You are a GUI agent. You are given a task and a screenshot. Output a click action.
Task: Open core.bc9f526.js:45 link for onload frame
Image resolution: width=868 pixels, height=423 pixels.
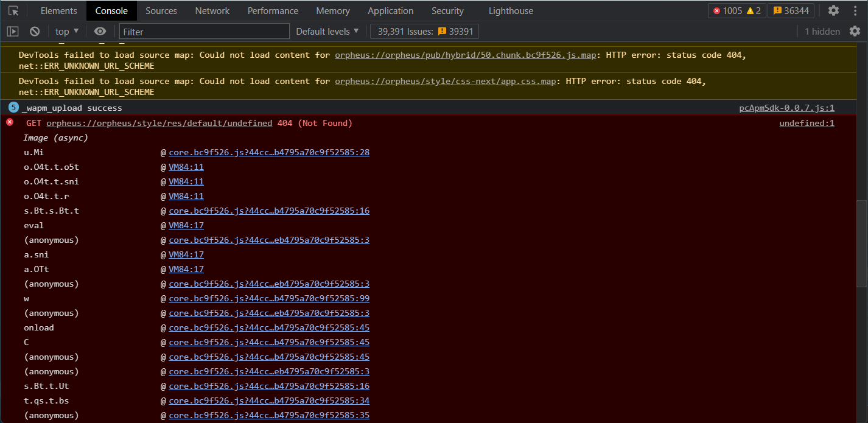269,327
